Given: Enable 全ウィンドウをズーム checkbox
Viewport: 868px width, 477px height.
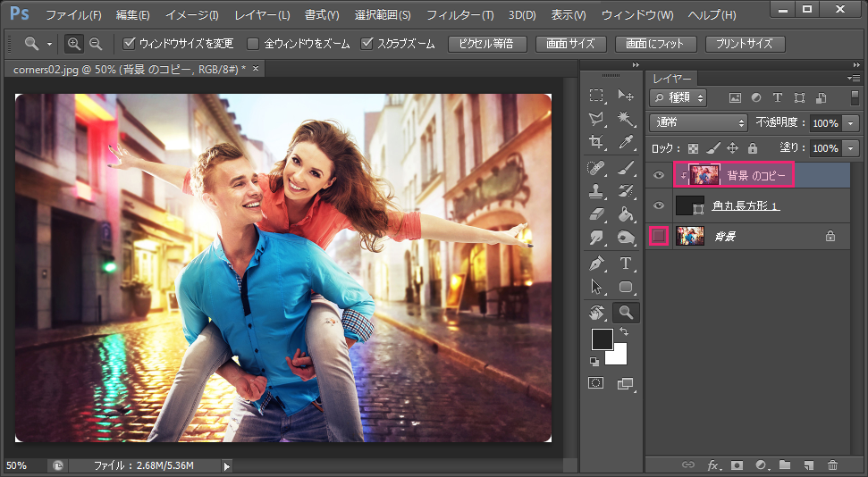Looking at the screenshot, I should (x=253, y=44).
